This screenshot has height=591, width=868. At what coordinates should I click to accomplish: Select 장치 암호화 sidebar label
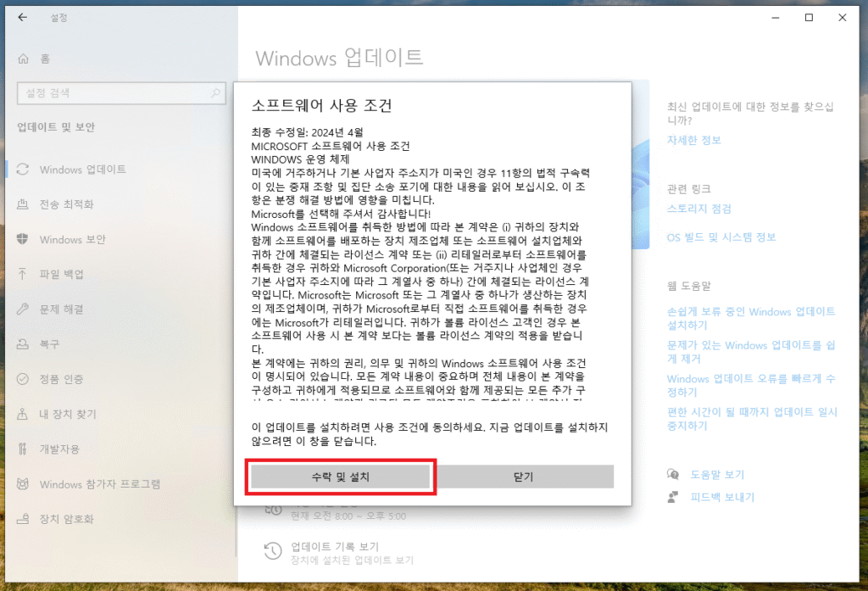66,519
